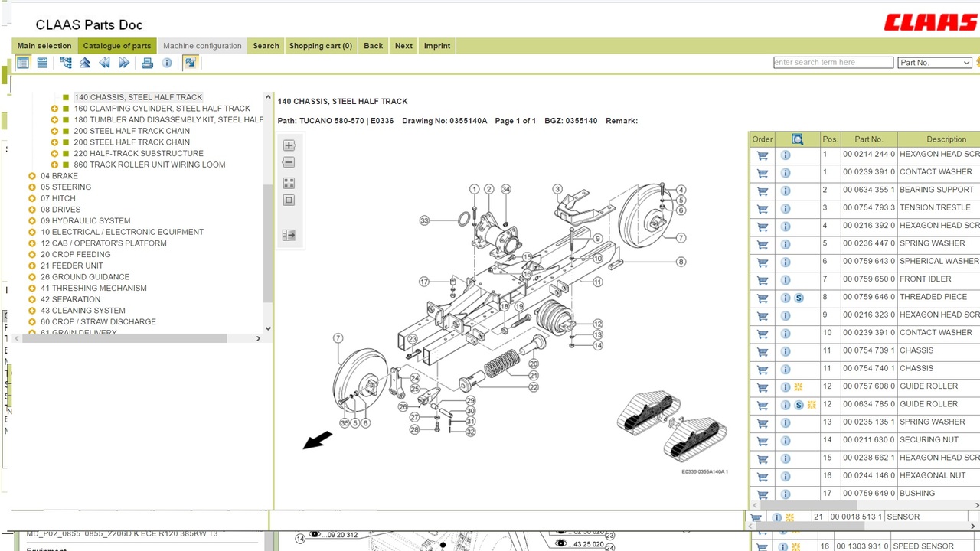Expand the 09 HYDRAULIC SYSTEM tree node
The height and width of the screenshot is (551, 980).
click(x=32, y=221)
